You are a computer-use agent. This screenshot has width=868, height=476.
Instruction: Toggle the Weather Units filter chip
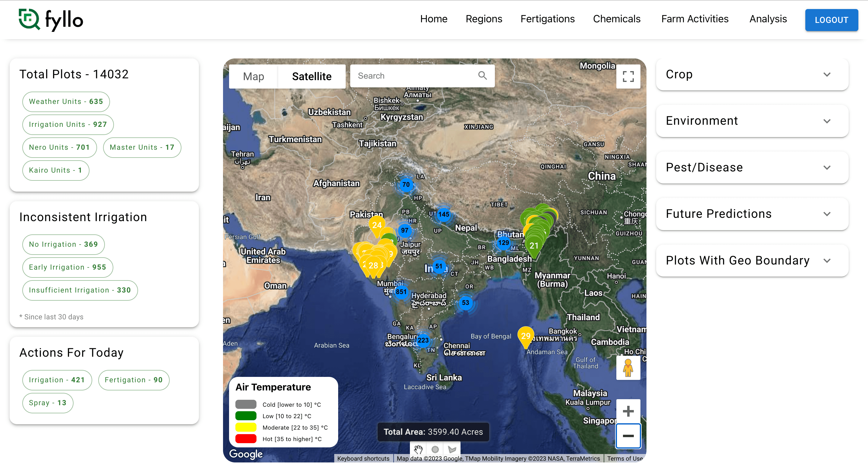66,102
